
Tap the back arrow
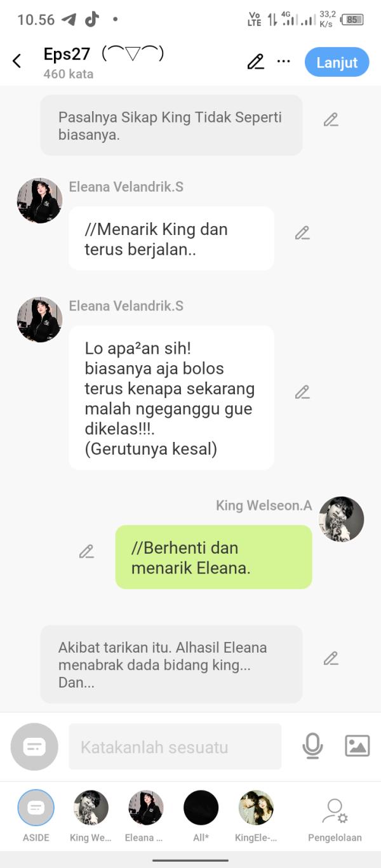tap(17, 61)
